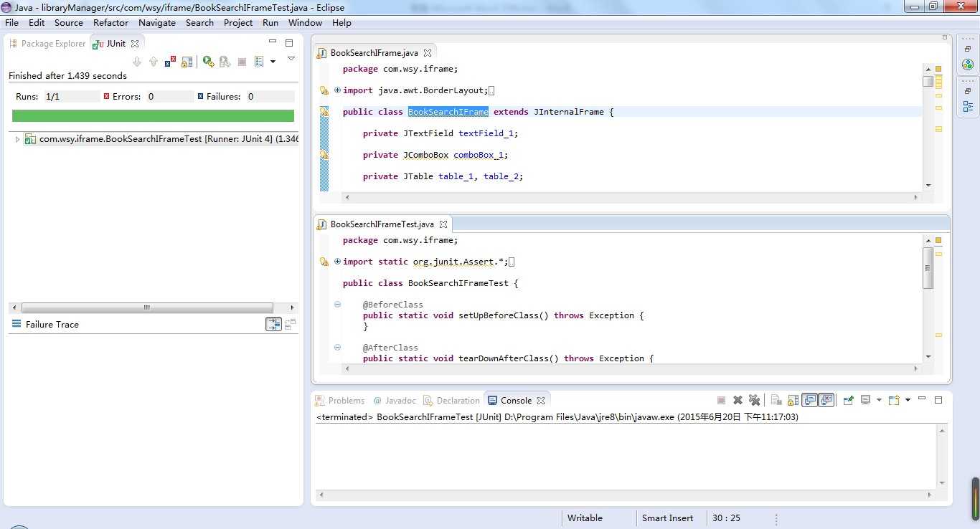Switch to Javadoc tab
This screenshot has height=529, width=980.
[395, 401]
